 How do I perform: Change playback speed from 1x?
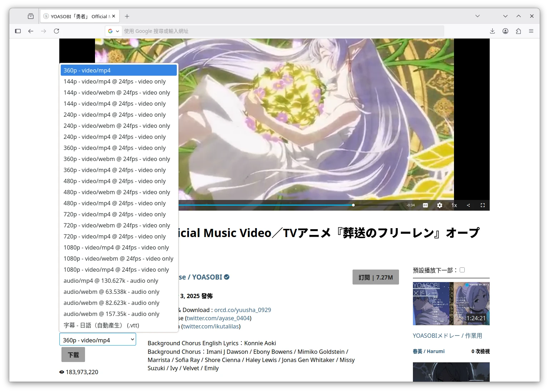click(454, 205)
